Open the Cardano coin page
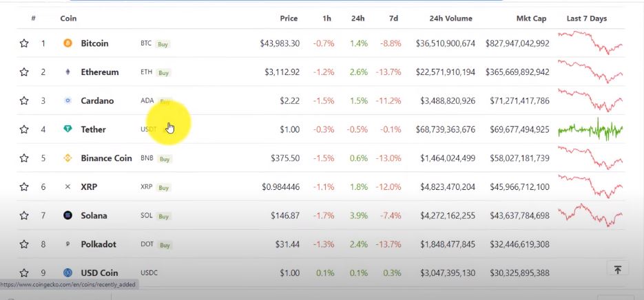 click(97, 100)
